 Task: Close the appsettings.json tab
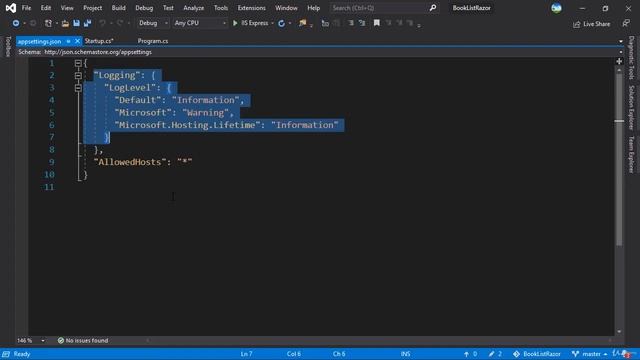(77, 41)
